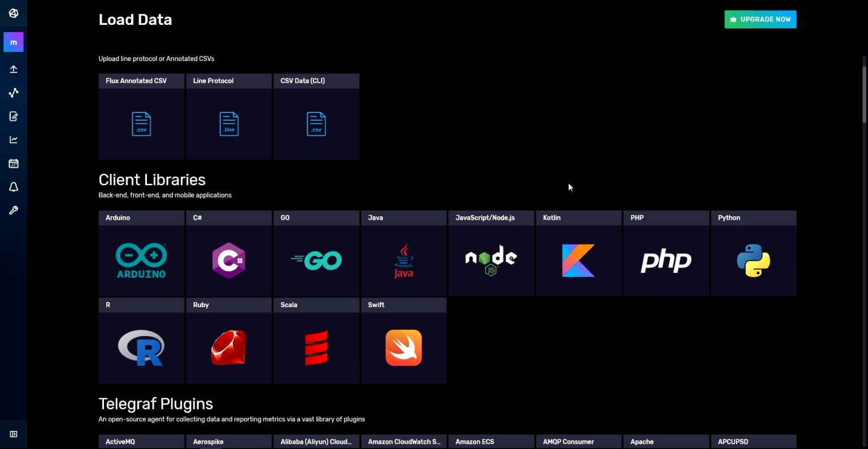Select the Line Protocol upload option
Image resolution: width=868 pixels, height=449 pixels.
point(228,116)
